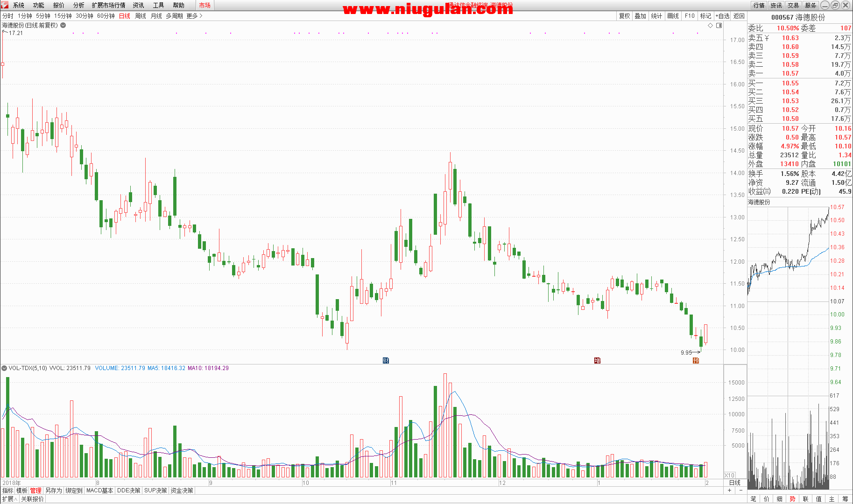This screenshot has width=853, height=504.
Task: Select 资金决策 indicator tab
Action: tap(182, 490)
